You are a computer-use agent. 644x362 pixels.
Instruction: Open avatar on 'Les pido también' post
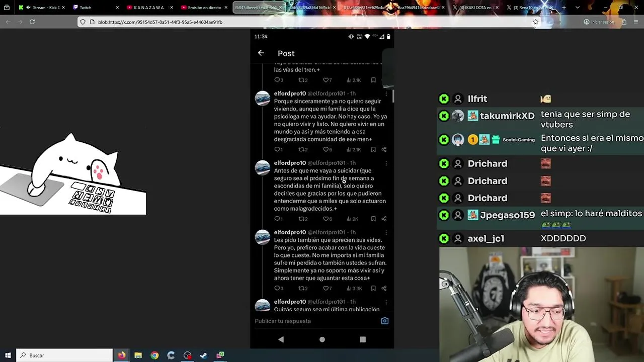(262, 237)
